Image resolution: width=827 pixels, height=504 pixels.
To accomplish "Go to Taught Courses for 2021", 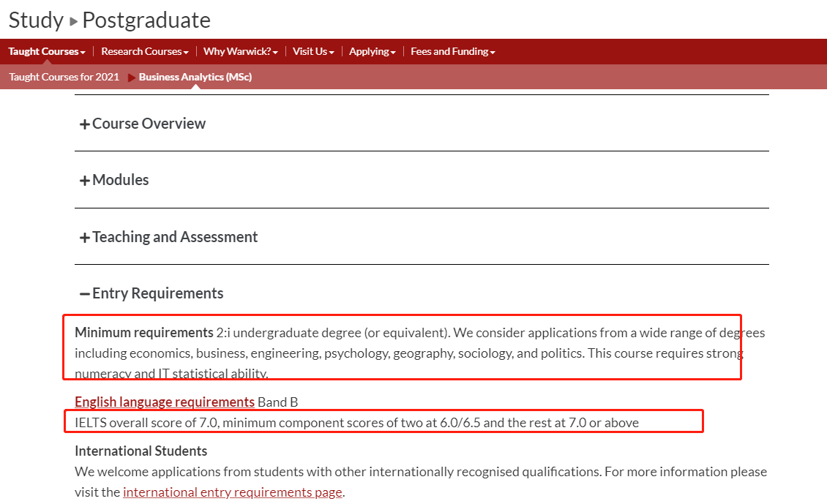I will coord(64,77).
